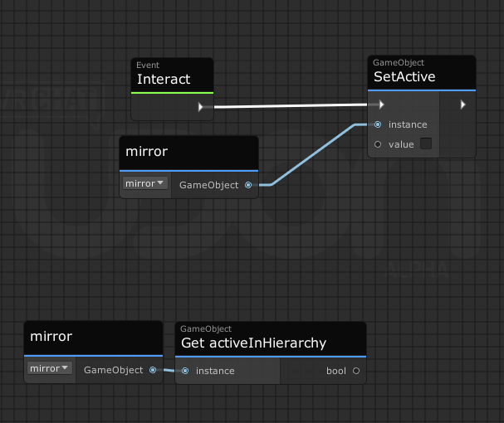Select the Get activeInHierarchy node header
This screenshot has width=504, height=423.
point(271,339)
